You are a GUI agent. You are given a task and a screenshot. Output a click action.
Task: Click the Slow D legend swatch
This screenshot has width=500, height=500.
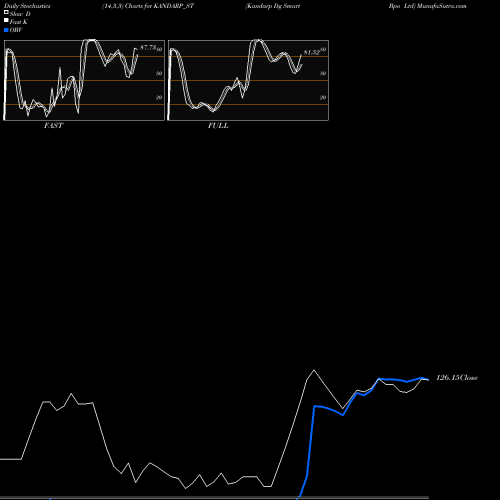(x=6, y=12)
